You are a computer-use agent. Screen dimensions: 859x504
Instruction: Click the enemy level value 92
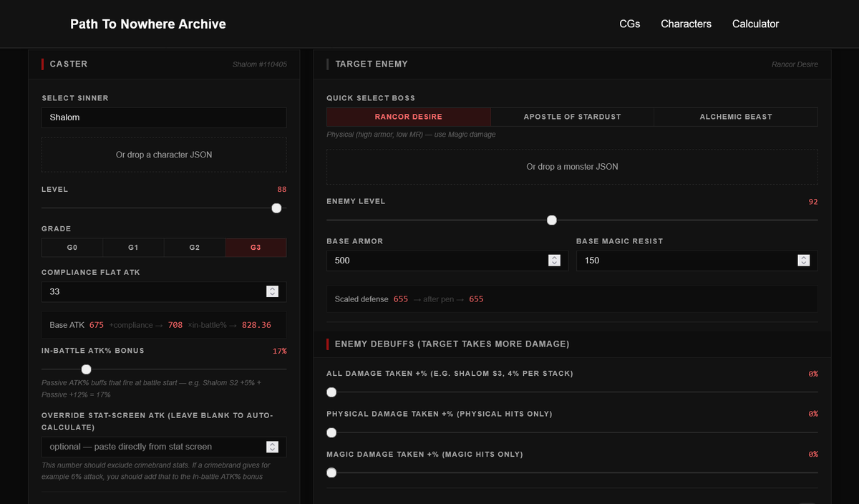point(813,202)
